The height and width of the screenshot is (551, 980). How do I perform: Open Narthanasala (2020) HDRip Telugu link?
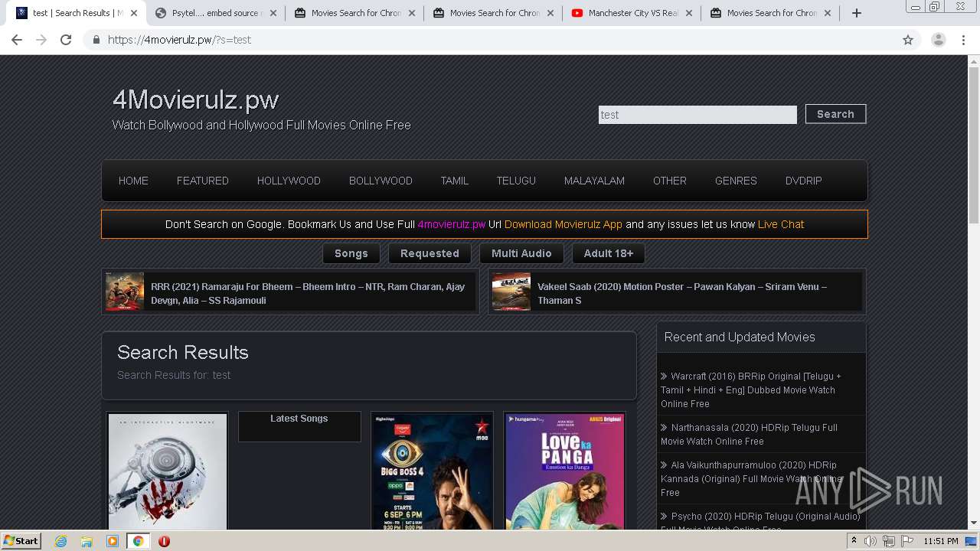click(749, 434)
